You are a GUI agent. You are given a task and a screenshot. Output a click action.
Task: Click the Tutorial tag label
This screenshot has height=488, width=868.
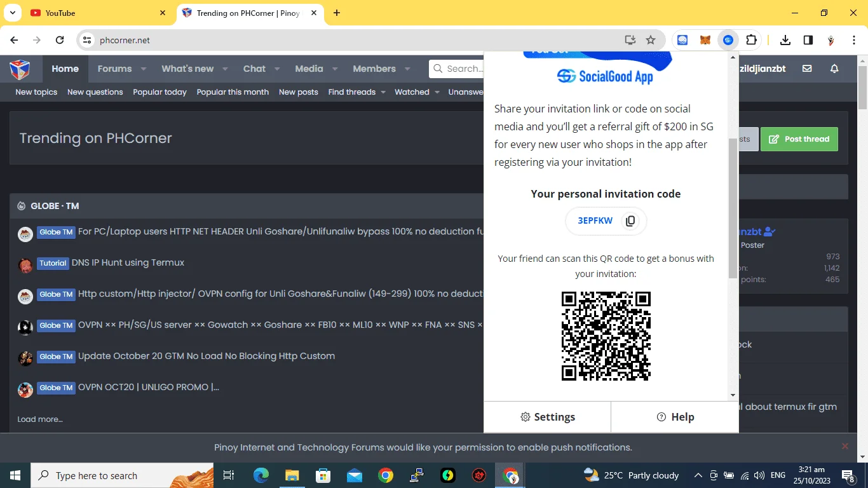point(53,263)
